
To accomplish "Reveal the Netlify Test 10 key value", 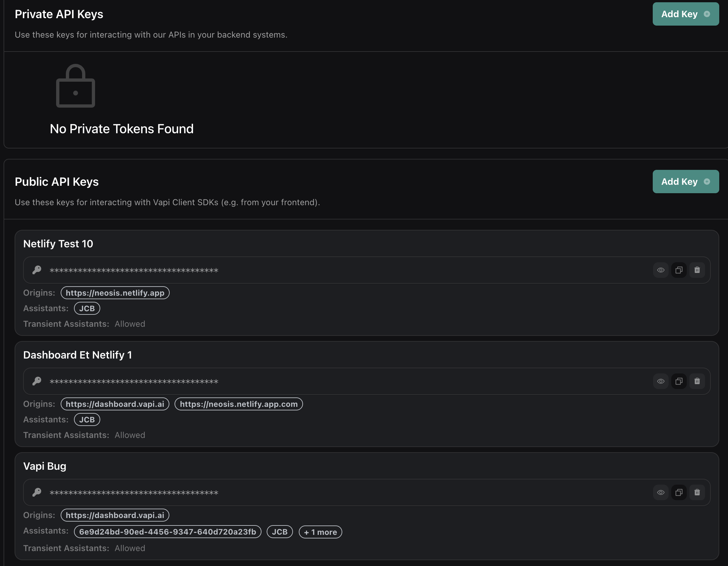I will (x=660, y=270).
